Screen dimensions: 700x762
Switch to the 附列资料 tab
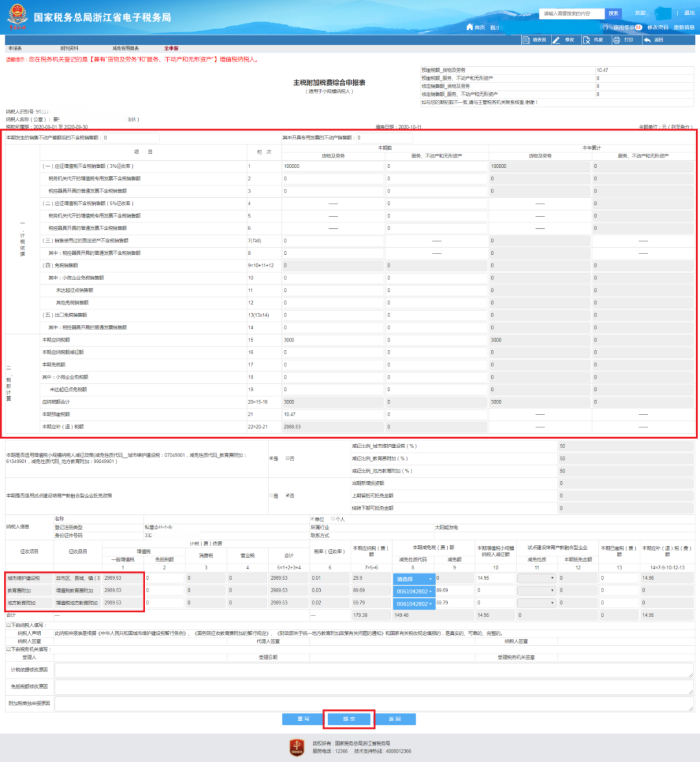point(69,49)
